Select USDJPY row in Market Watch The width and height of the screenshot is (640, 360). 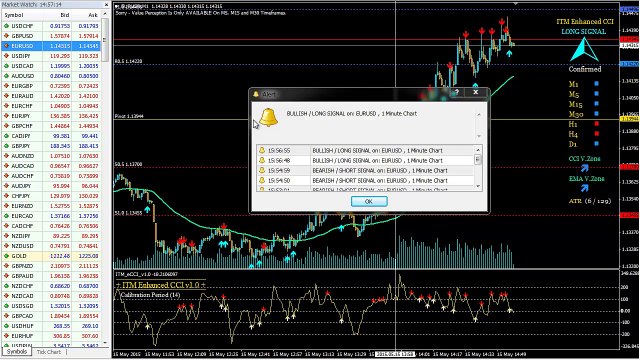coord(51,56)
